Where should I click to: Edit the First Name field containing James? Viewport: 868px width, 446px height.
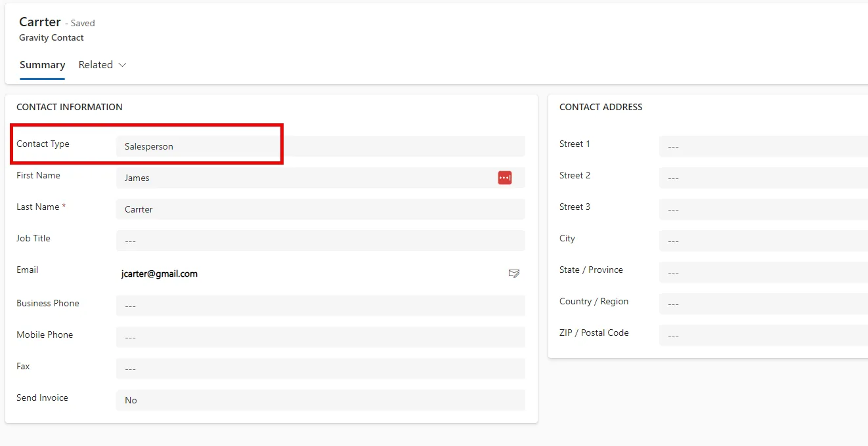coord(320,178)
